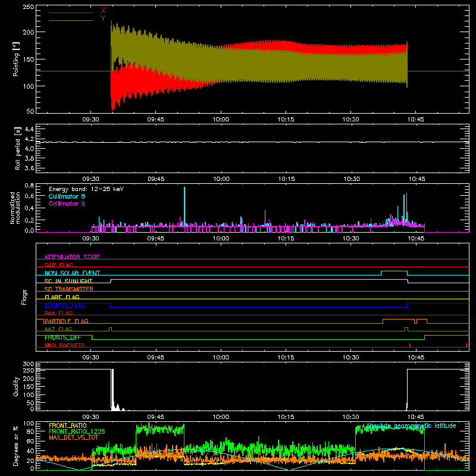The image size is (476, 476).
Task: Click the BAD_PACKETS label
Action: (65, 345)
